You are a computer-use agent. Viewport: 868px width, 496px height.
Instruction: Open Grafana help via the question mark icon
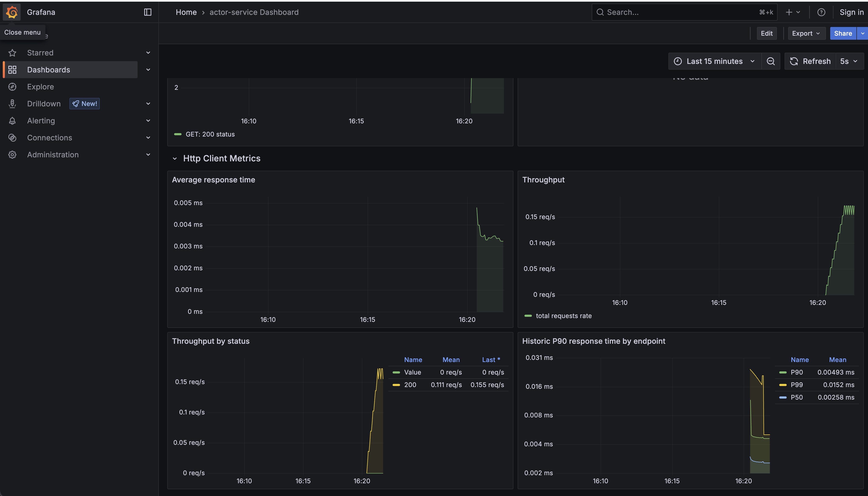(x=821, y=12)
